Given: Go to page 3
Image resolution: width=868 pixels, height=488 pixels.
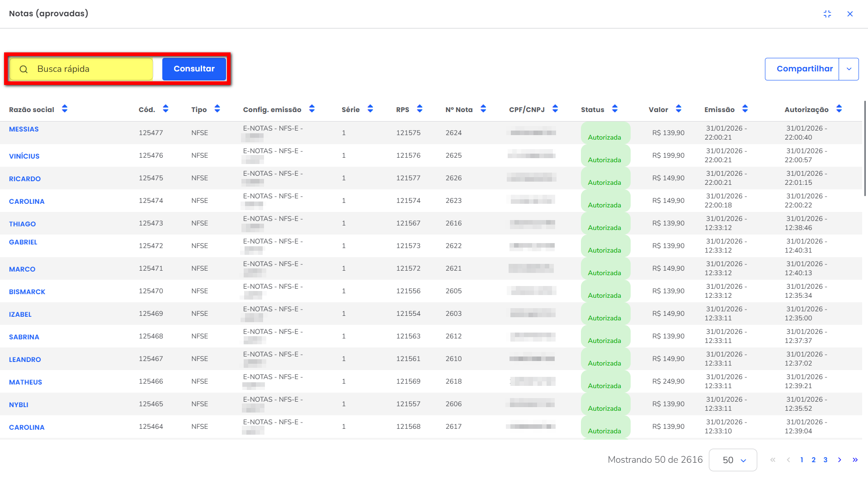Looking at the screenshot, I should (826, 460).
